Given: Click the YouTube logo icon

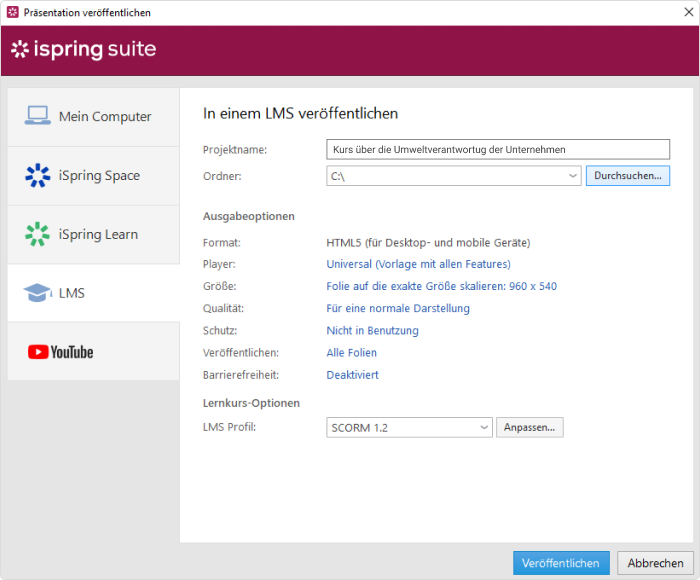Looking at the screenshot, I should coord(61,352).
